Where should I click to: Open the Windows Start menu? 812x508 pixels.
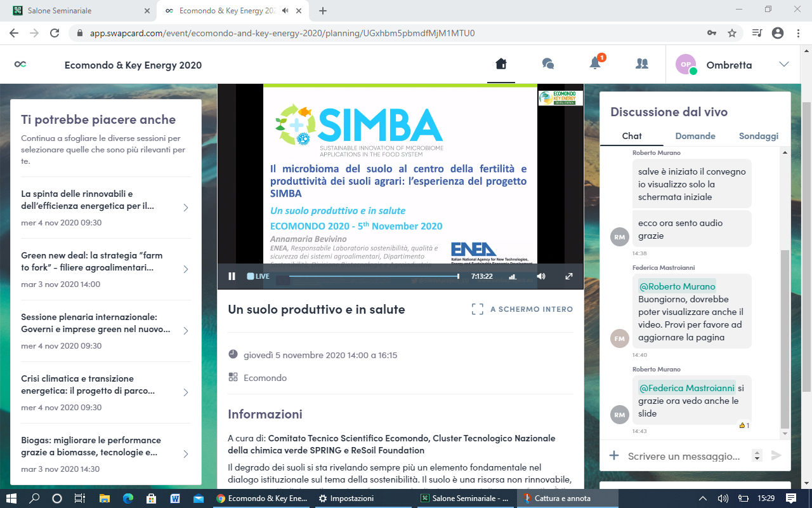point(12,498)
